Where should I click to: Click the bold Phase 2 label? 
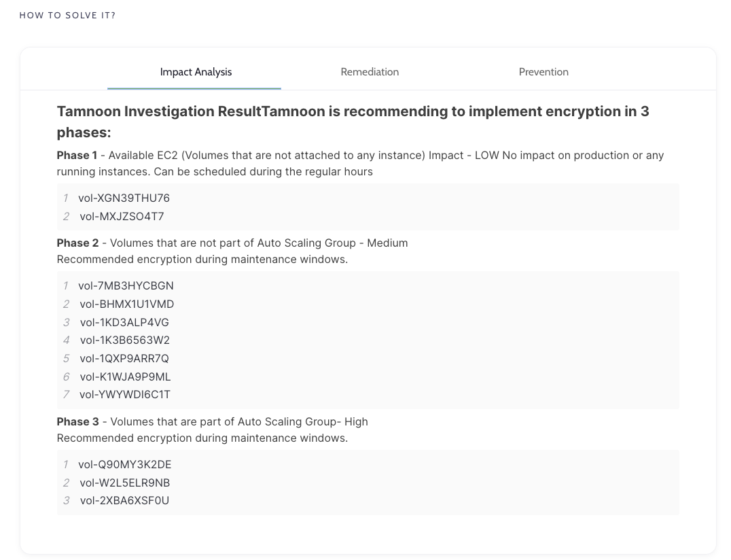(x=77, y=243)
